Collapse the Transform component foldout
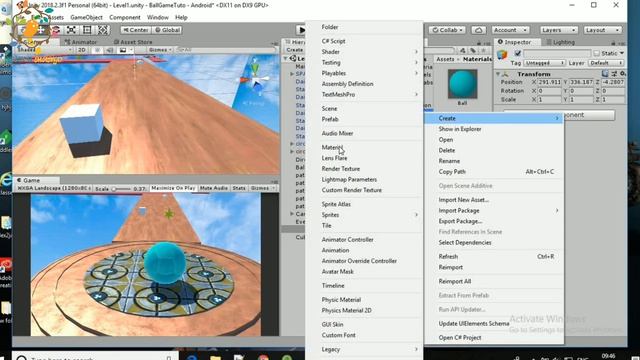Viewport: 640px width, 360px height. 498,74
